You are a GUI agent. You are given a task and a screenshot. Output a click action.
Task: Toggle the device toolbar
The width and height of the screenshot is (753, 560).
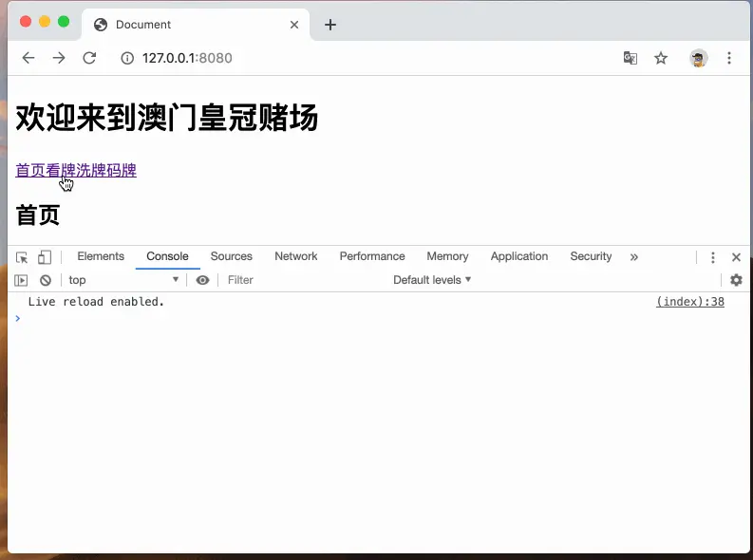pyautogui.click(x=45, y=257)
